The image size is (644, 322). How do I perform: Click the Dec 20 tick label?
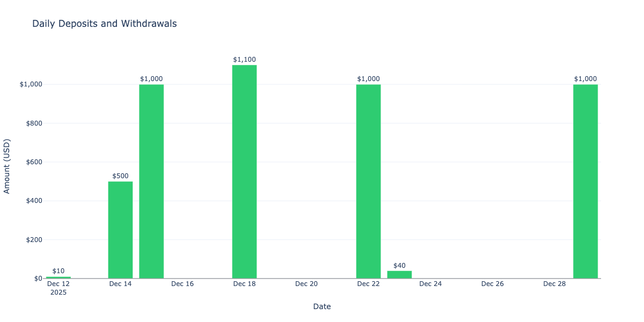click(x=306, y=284)
